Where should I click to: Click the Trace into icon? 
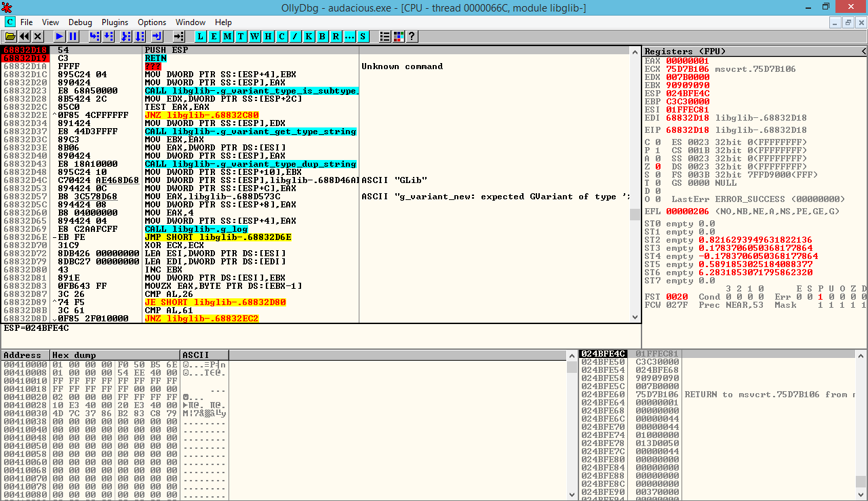click(126, 36)
